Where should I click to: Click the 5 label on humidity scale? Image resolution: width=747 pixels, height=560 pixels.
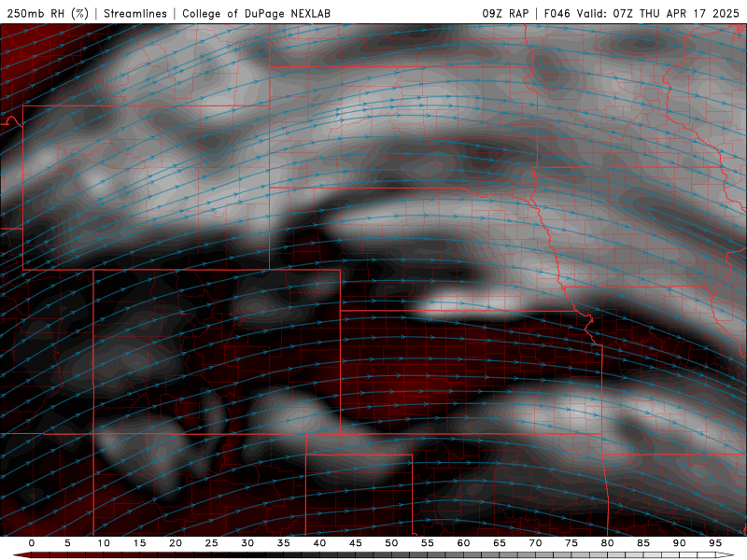[x=67, y=543]
